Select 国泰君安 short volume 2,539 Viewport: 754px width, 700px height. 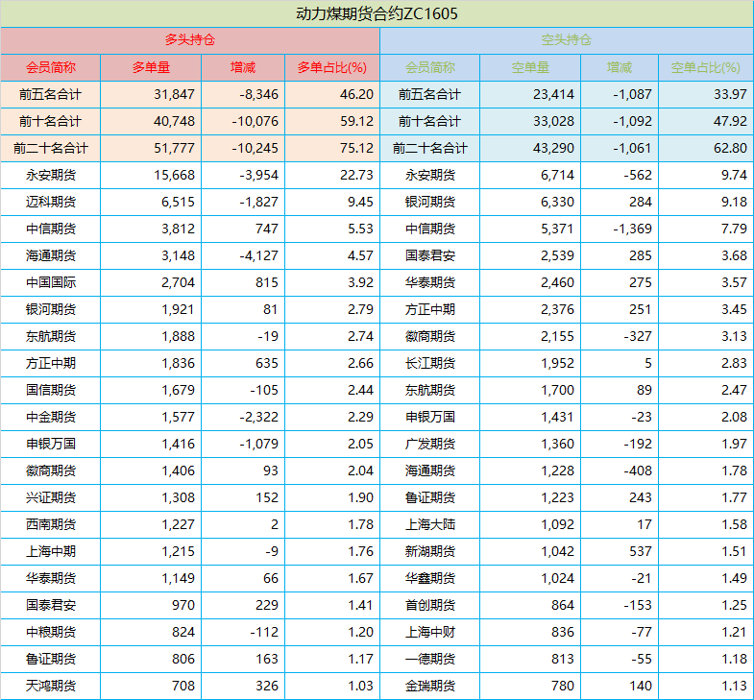(557, 255)
